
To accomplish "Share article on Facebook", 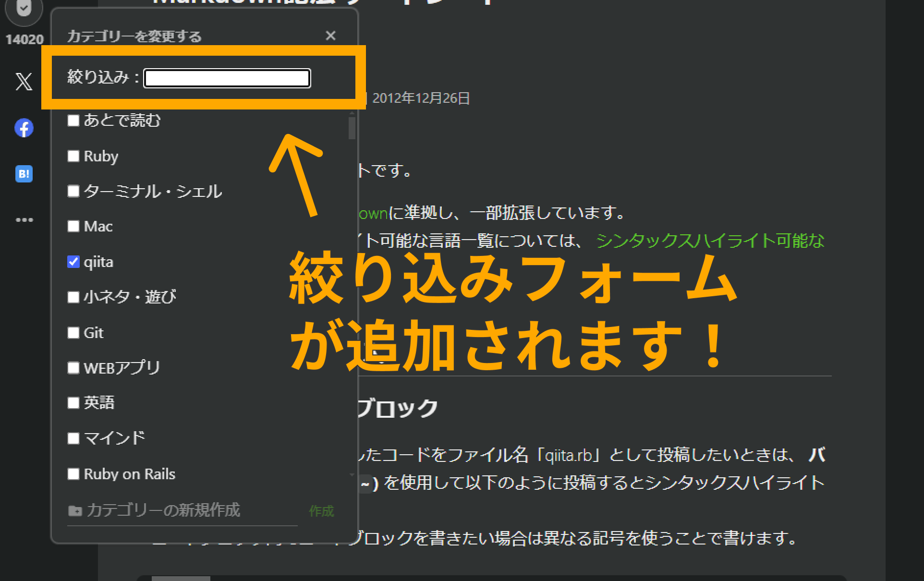I will 24,128.
